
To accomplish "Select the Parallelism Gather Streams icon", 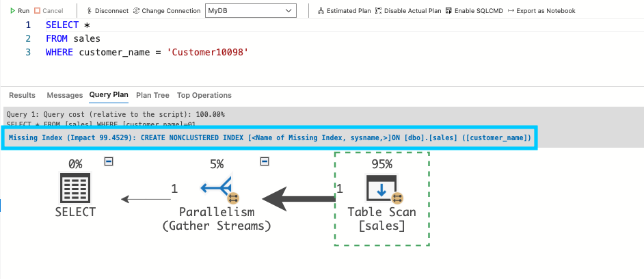I will (216, 187).
